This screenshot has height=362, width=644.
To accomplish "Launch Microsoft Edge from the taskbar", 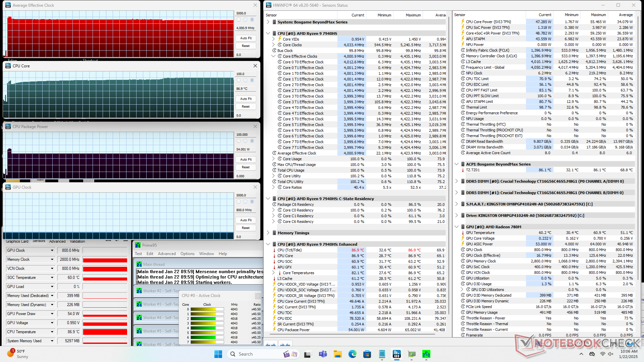I will [352, 354].
